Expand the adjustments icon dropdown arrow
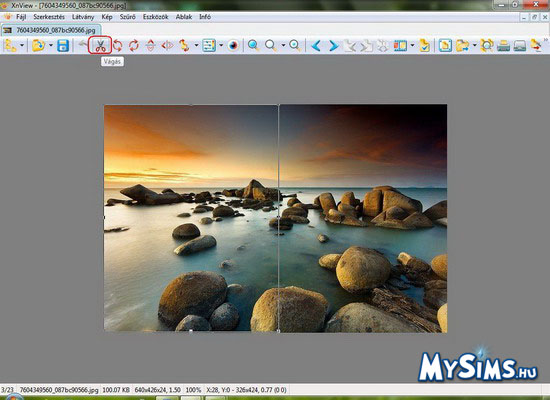This screenshot has width=550, height=400. tap(221, 46)
